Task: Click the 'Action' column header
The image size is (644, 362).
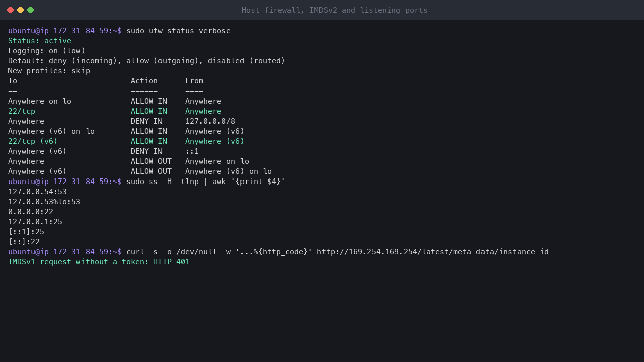Action: pyautogui.click(x=144, y=81)
